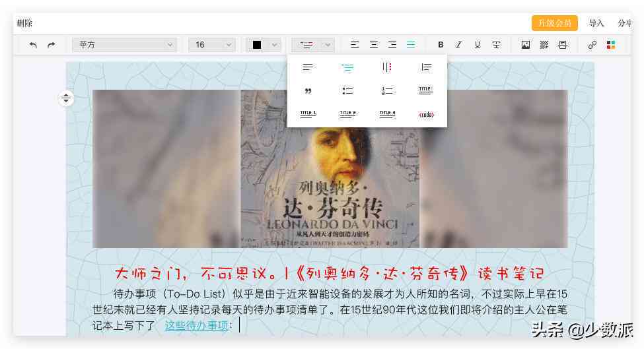
Task: Center align the text
Action: [374, 44]
